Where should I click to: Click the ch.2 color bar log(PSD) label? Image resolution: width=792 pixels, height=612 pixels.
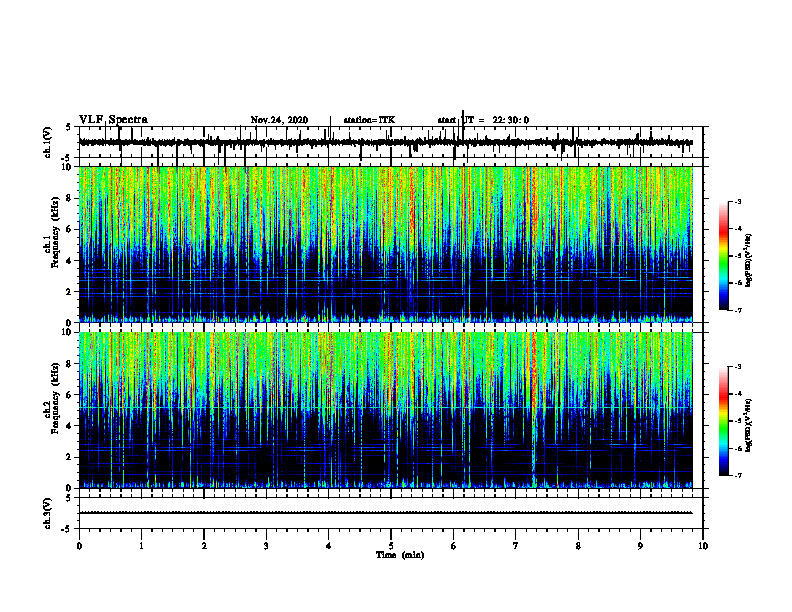click(x=749, y=426)
